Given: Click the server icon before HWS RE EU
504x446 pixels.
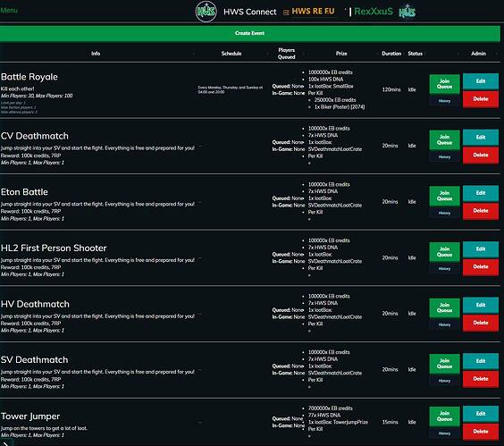Looking at the screenshot, I should (286, 13).
